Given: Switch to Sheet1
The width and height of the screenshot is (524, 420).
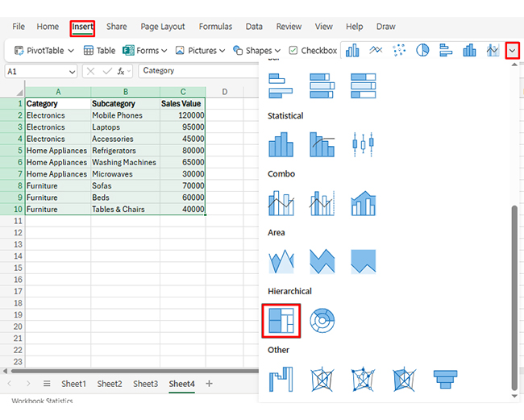Looking at the screenshot, I should coord(73,384).
